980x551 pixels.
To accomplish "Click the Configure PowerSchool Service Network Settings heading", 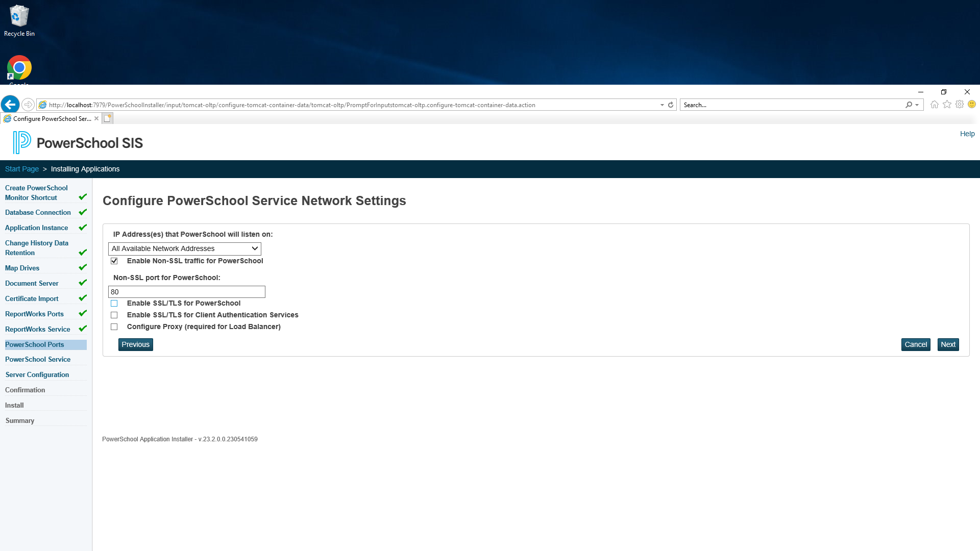I will pos(254,201).
